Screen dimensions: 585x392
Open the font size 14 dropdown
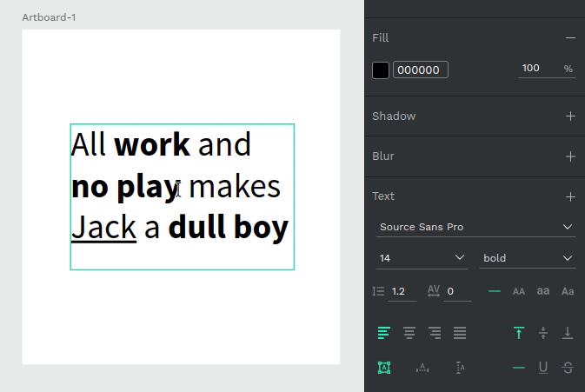pos(422,258)
